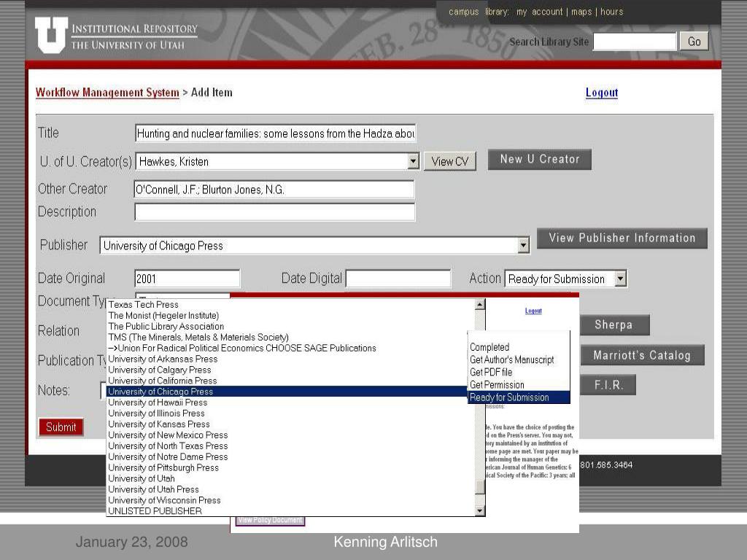Choose Ready for Submission in action list
The width and height of the screenshot is (747, 560).
tap(519, 397)
